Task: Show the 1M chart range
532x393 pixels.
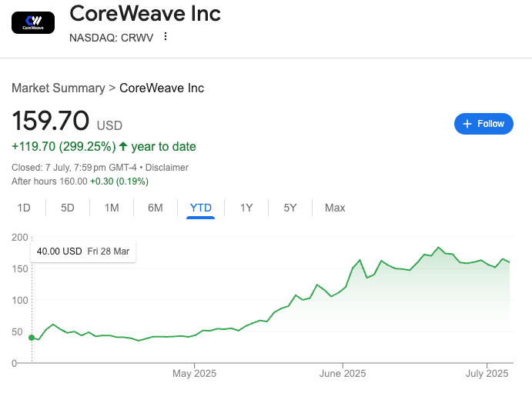Action: (x=112, y=208)
